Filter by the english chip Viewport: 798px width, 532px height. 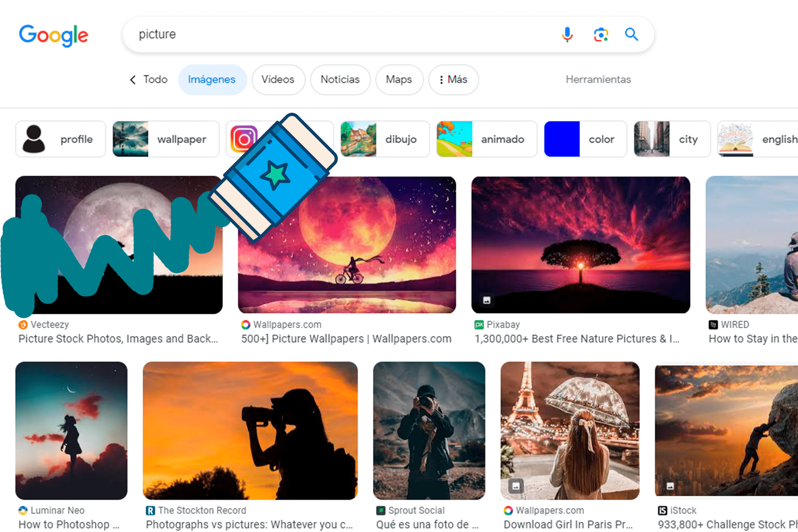[757, 139]
